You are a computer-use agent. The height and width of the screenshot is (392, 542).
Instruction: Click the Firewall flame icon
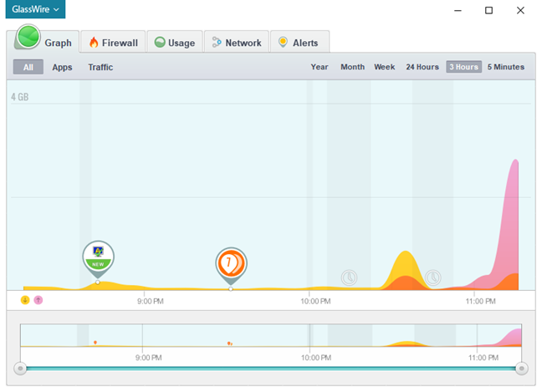[x=94, y=43]
